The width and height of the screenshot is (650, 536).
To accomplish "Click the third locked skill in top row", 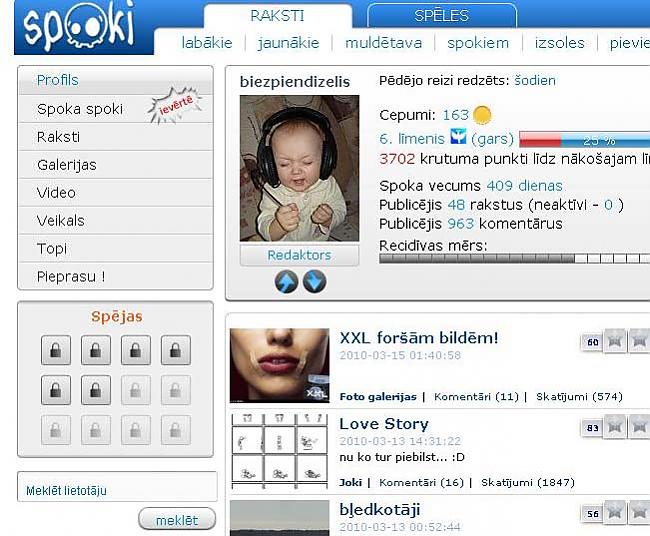I will point(136,350).
